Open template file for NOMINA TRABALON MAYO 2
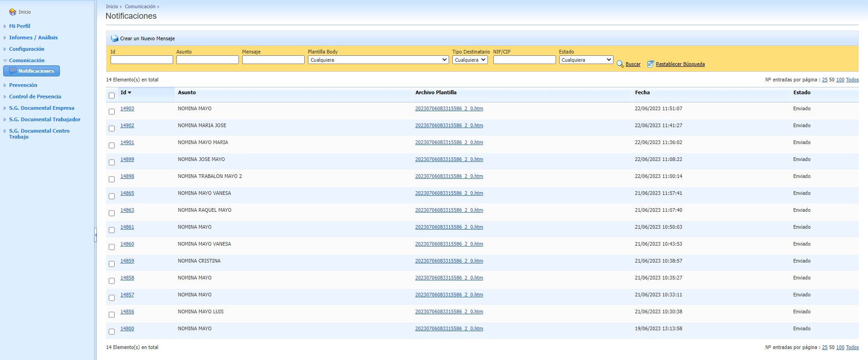Screen dimensions: 868x360 click(x=449, y=176)
